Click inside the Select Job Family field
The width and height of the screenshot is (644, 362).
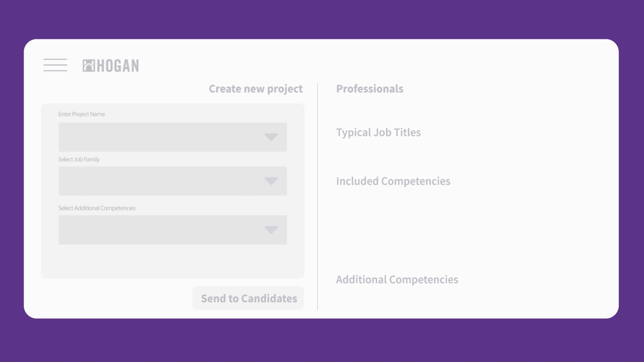tap(173, 181)
